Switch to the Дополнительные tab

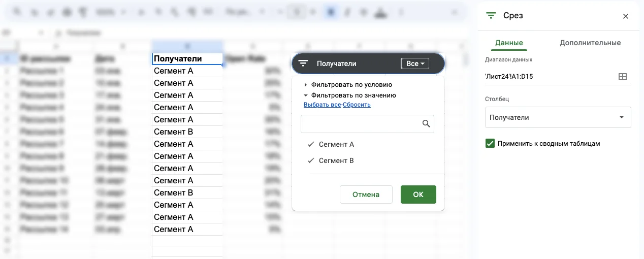coord(590,43)
